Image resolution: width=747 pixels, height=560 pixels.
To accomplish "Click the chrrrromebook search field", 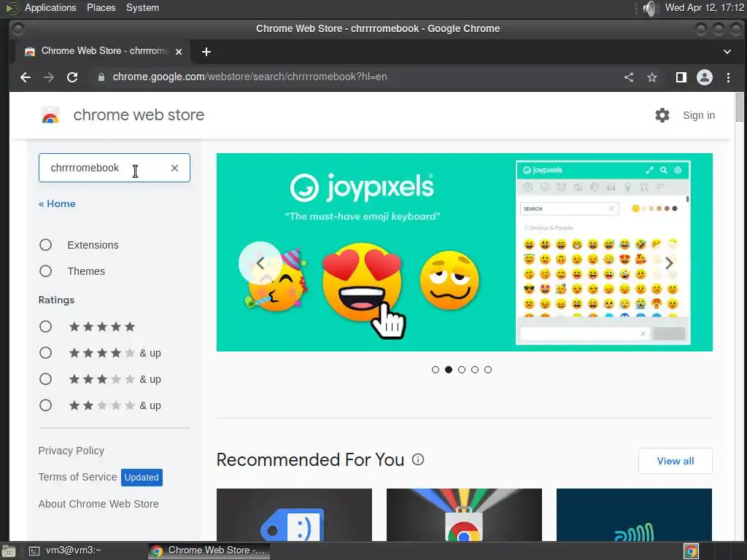I will [x=115, y=168].
